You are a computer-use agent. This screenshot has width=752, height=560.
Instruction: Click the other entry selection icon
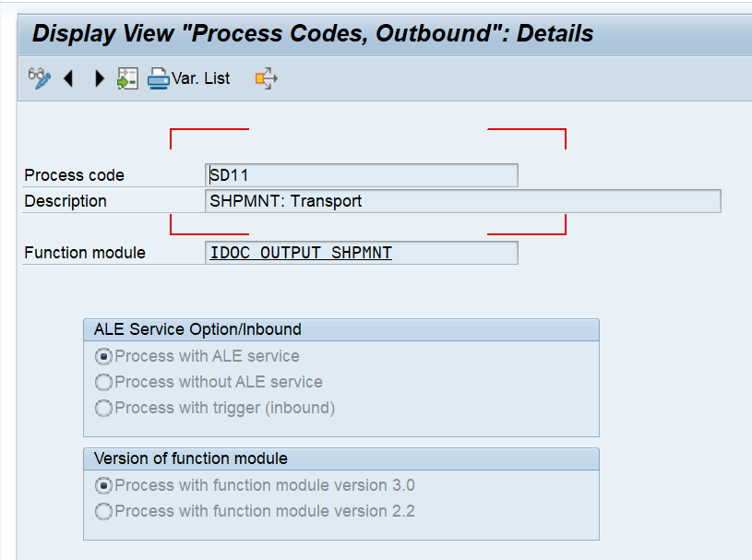pos(127,78)
